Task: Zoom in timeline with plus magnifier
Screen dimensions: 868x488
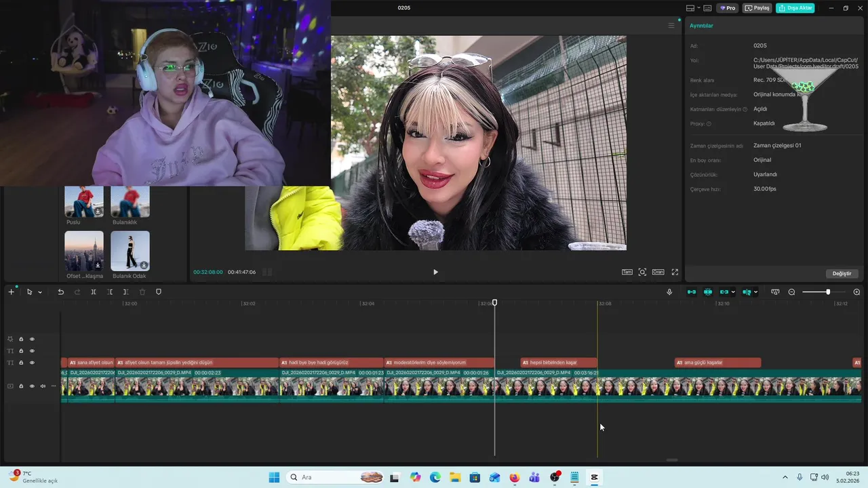Action: tap(856, 292)
